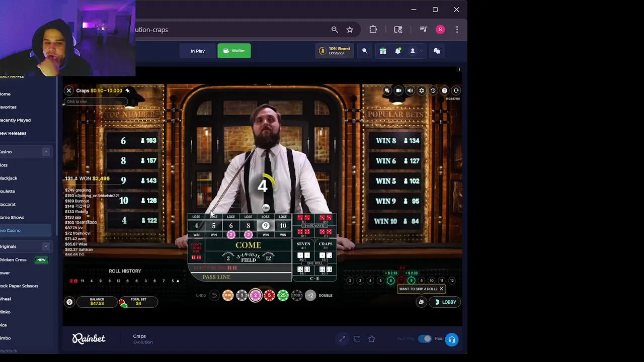Open the Wallet button

pyautogui.click(x=234, y=51)
